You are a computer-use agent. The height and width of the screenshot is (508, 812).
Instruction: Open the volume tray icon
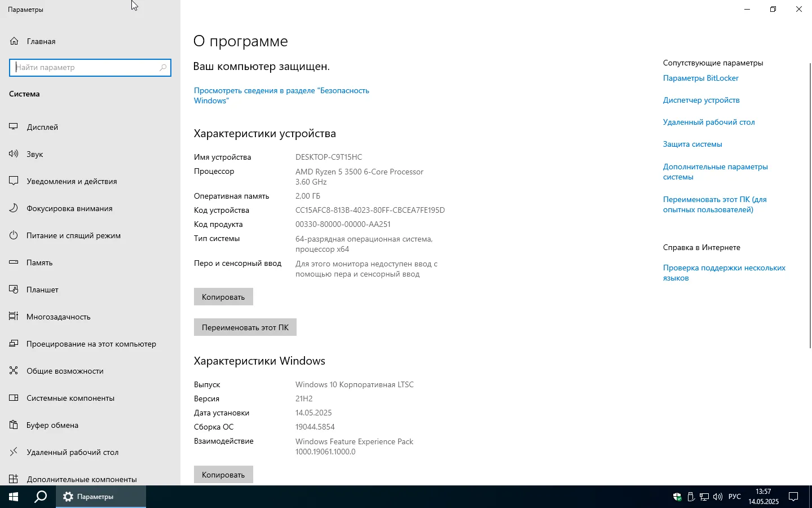point(718,497)
